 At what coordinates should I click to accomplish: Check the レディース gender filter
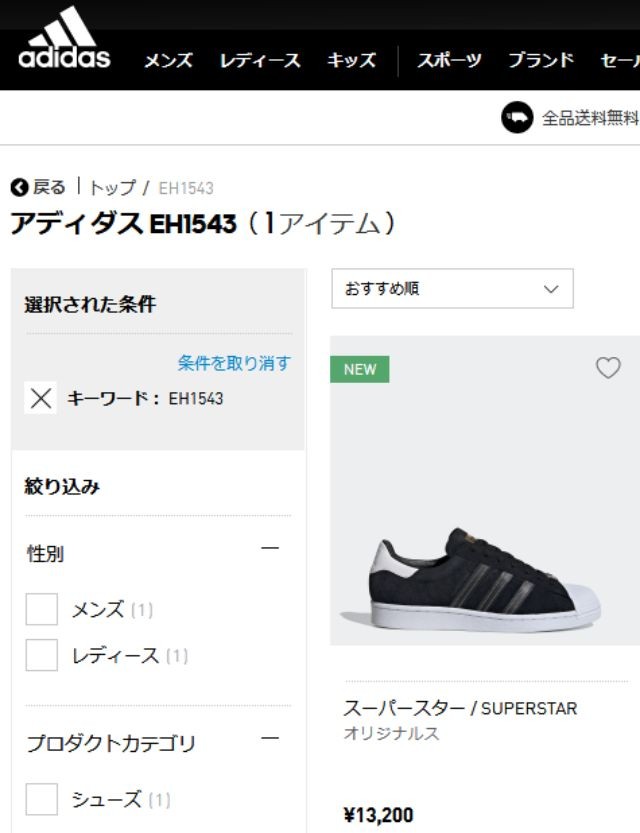pos(42,655)
